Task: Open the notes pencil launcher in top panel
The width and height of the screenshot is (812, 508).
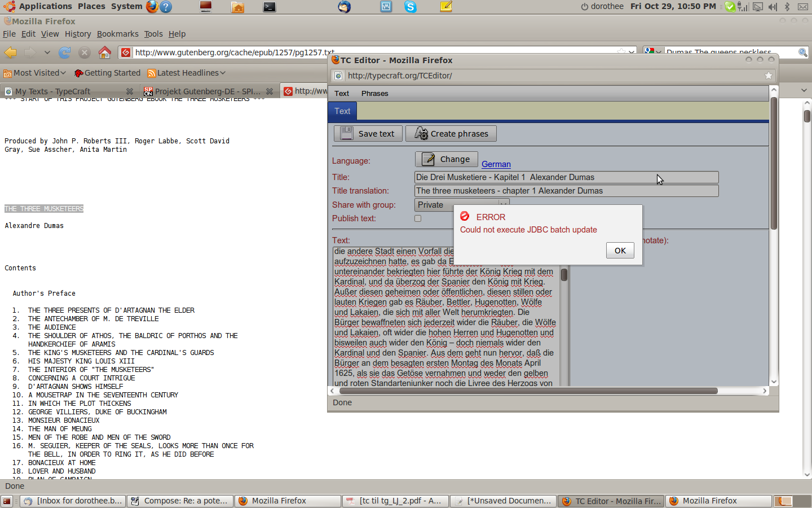Action: pyautogui.click(x=446, y=7)
